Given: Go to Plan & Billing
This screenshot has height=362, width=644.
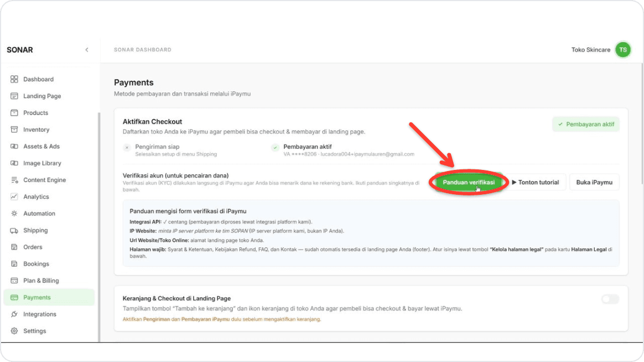Looking at the screenshot, I should [49, 281].
